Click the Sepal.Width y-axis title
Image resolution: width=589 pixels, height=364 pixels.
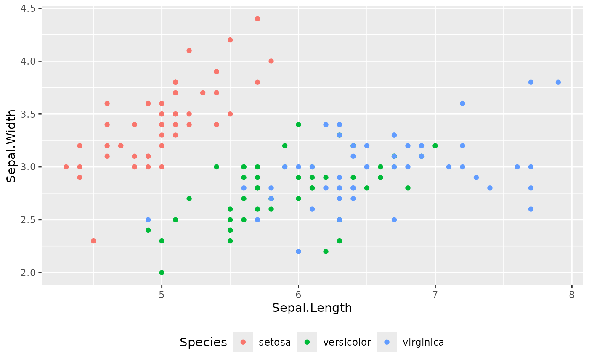click(x=12, y=145)
